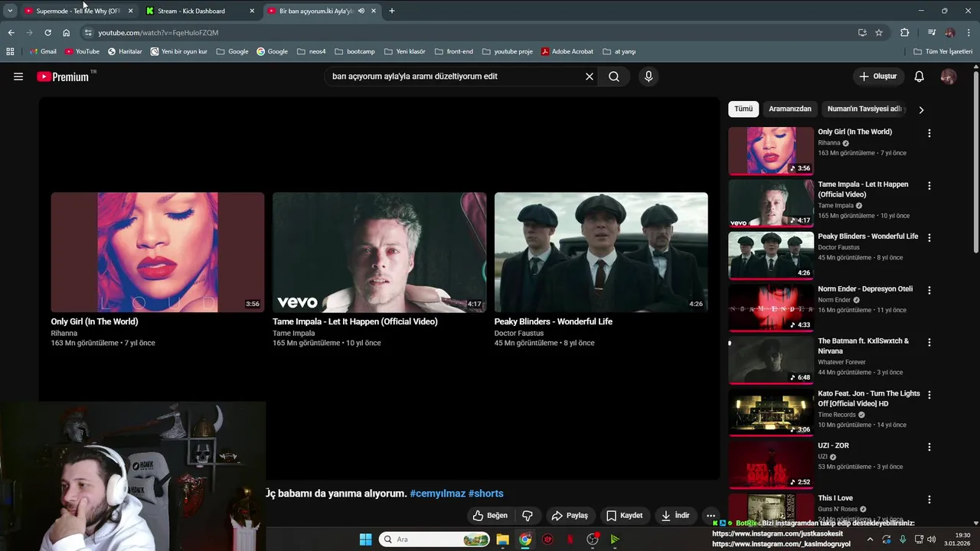Open Chrome apps grid in bookmarks bar
This screenshot has width=980, height=551.
tap(10, 51)
